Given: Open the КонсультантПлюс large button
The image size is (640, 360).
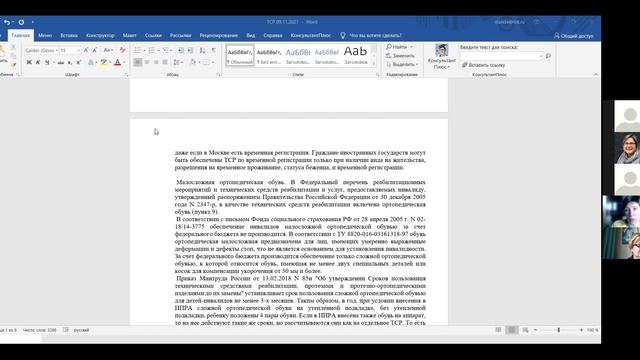Looking at the screenshot, I should coord(442,56).
